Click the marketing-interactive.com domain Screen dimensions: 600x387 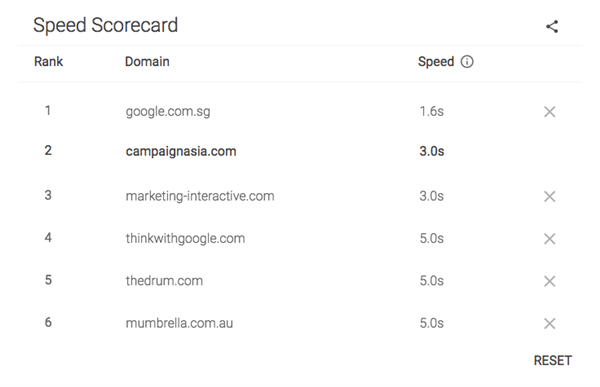[200, 196]
